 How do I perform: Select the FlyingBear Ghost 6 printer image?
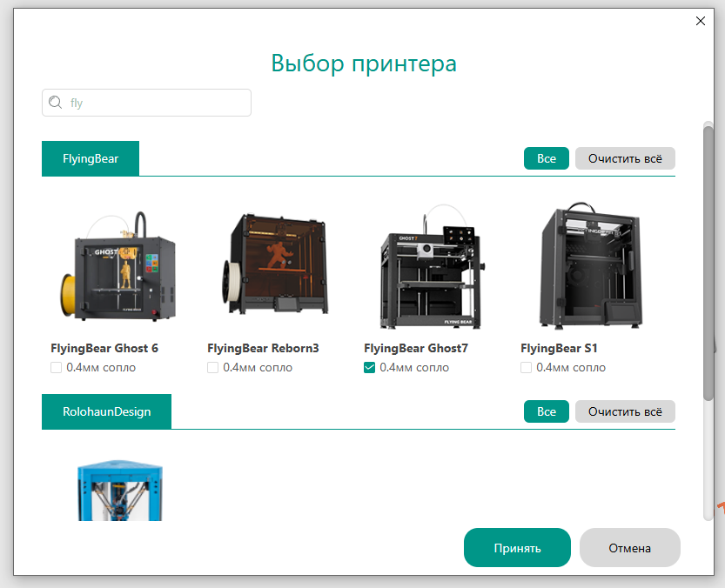[117, 266]
